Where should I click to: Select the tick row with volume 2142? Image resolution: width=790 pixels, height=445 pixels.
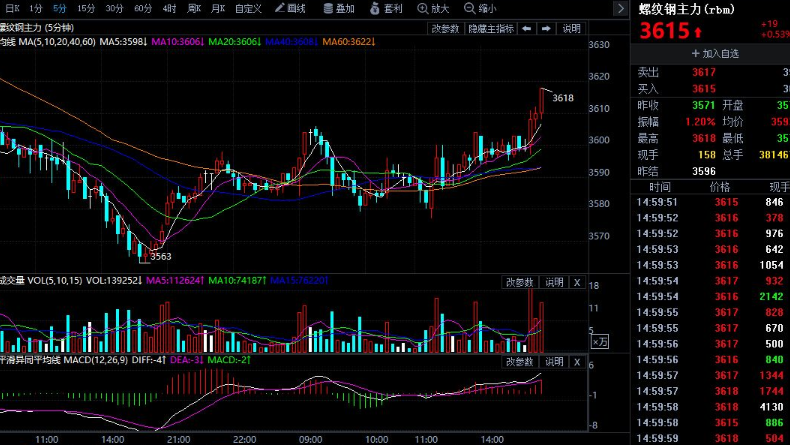click(710, 296)
